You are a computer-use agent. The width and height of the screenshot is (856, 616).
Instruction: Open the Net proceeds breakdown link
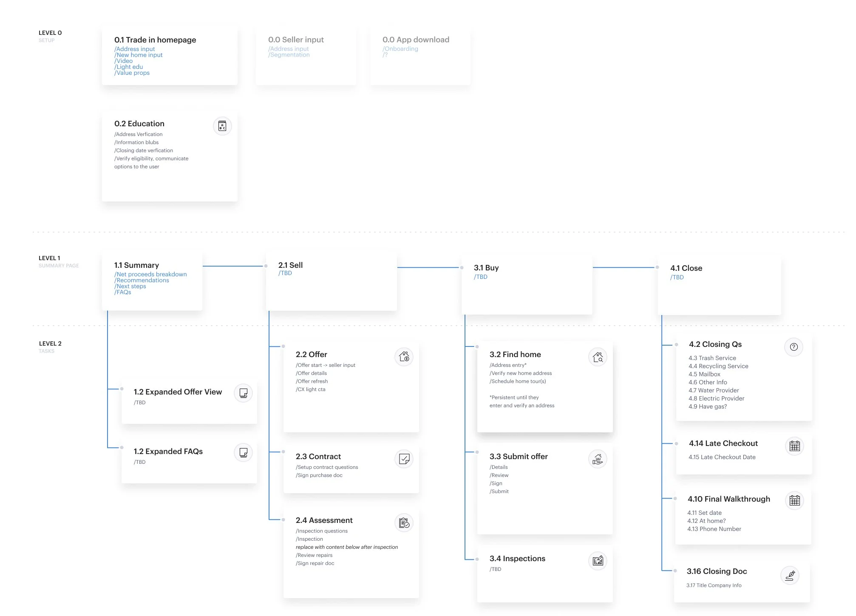(x=151, y=274)
